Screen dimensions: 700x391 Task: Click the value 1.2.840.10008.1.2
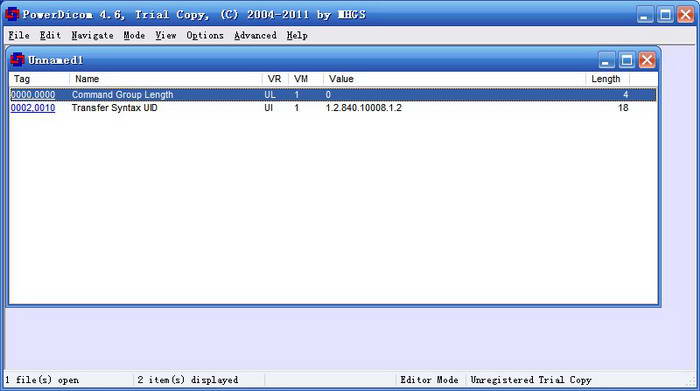(x=363, y=108)
